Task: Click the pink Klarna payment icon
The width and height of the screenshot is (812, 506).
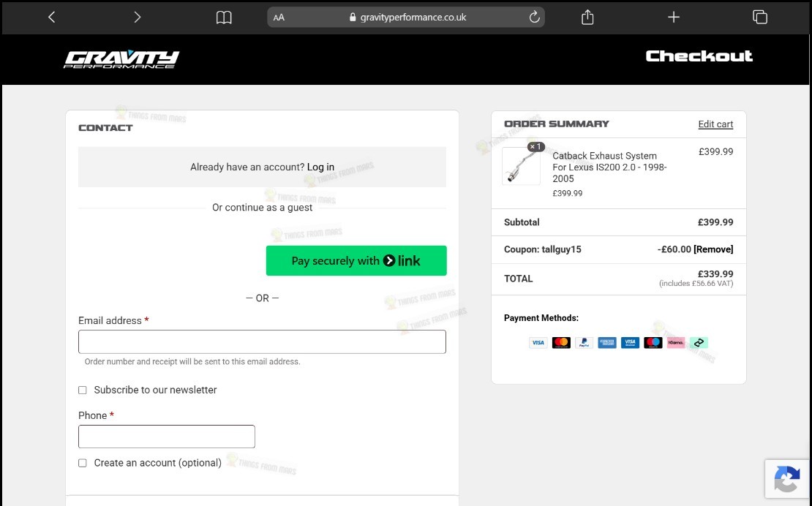Action: click(x=676, y=342)
